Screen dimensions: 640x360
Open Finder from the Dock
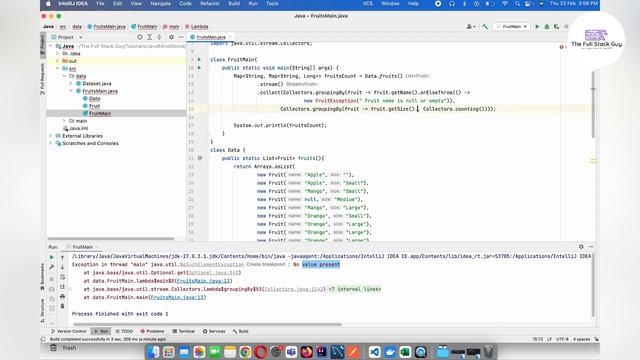[x=153, y=352]
